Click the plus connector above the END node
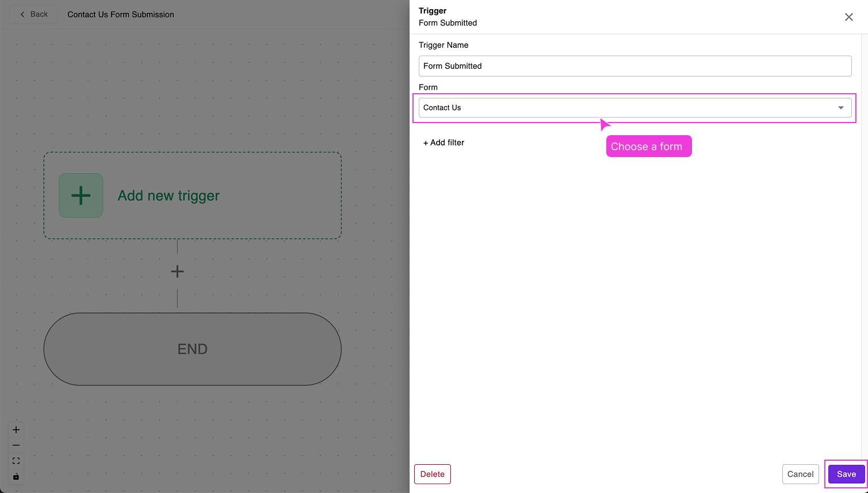The height and width of the screenshot is (493, 868). [x=177, y=271]
